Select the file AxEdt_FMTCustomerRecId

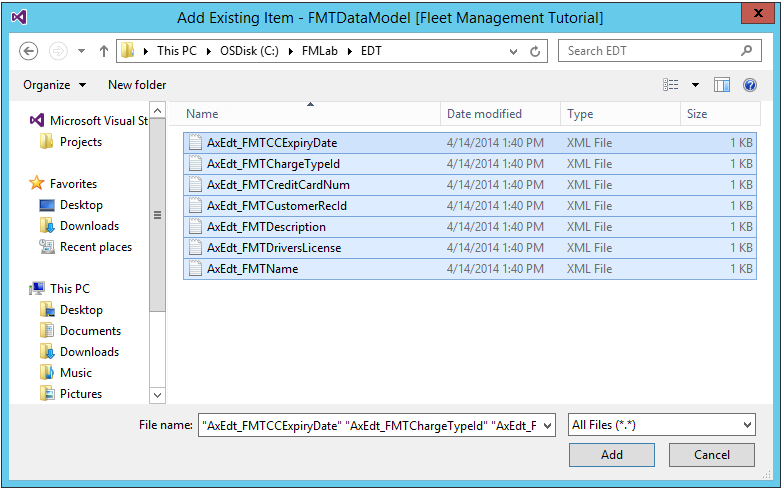pyautogui.click(x=470, y=206)
